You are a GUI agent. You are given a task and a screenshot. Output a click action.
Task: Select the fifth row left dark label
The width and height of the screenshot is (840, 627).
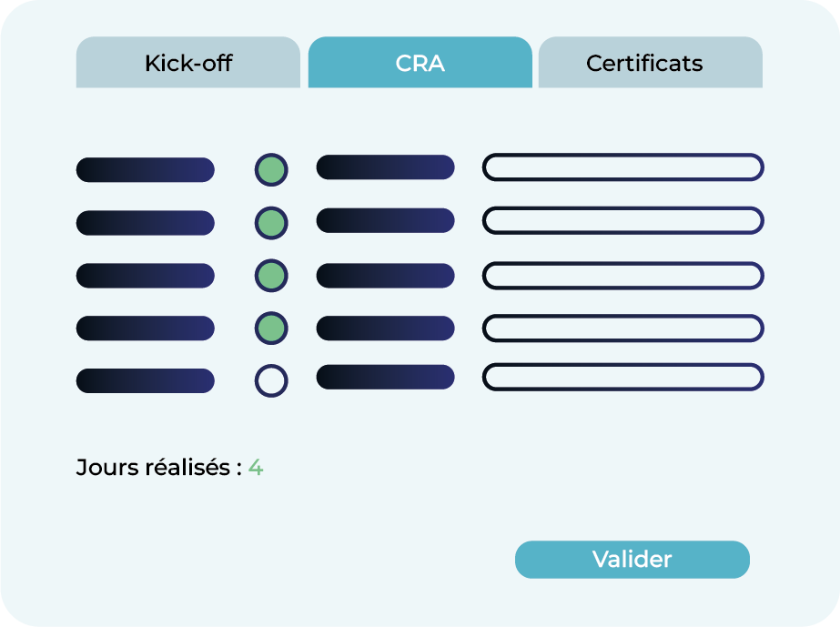tap(146, 380)
